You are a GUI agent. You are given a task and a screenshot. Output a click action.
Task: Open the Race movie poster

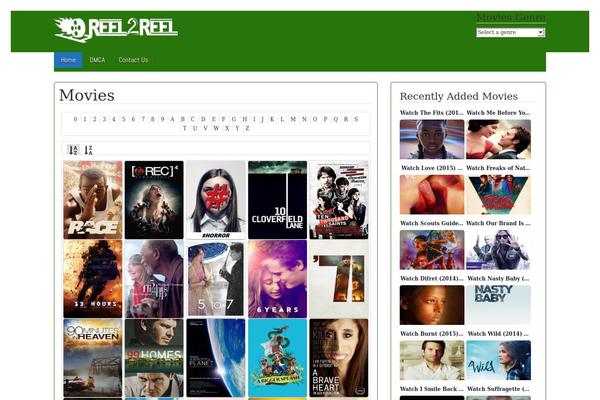coord(93,200)
